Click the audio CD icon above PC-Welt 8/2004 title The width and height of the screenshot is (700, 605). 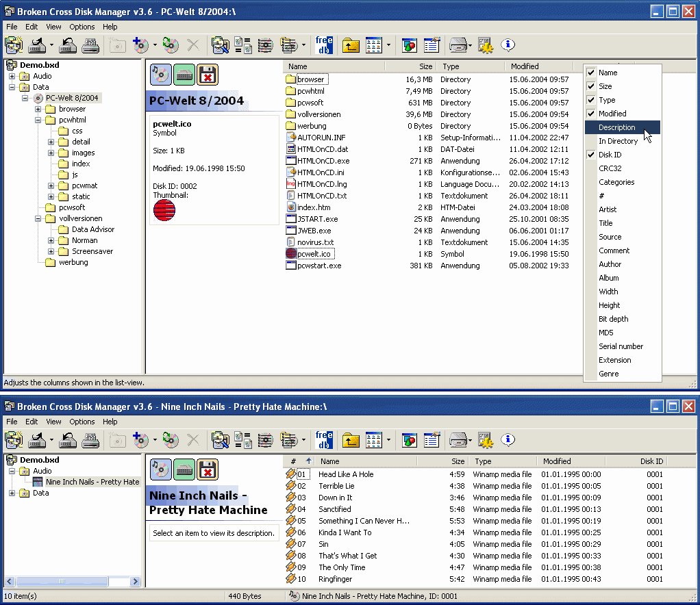(x=161, y=75)
